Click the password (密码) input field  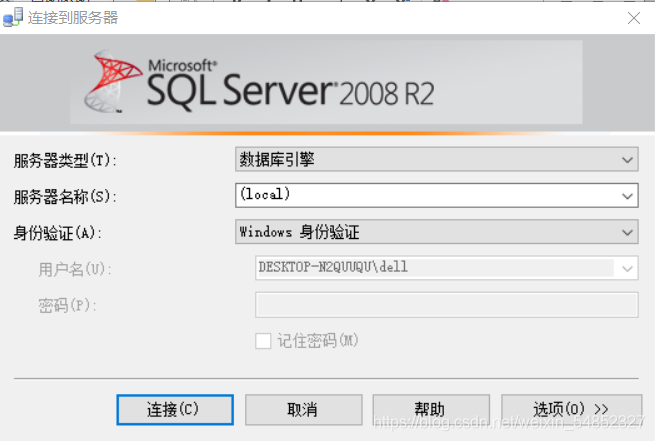(x=447, y=305)
